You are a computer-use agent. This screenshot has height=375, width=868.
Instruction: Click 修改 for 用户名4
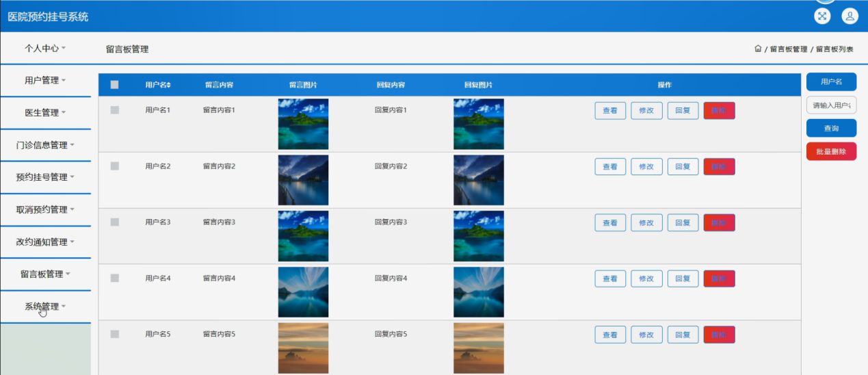pyautogui.click(x=646, y=279)
